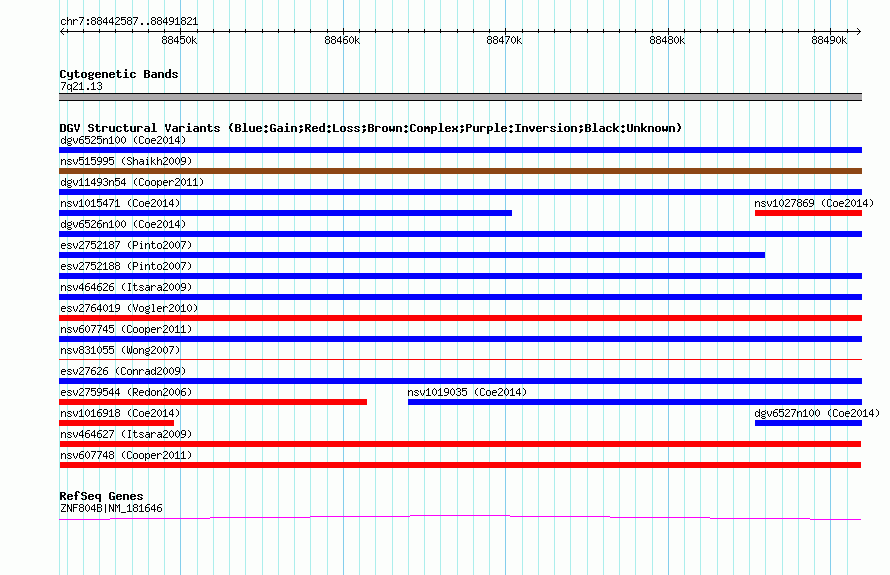Click the 88470k ruler marker
890x575 pixels.
coord(504,40)
